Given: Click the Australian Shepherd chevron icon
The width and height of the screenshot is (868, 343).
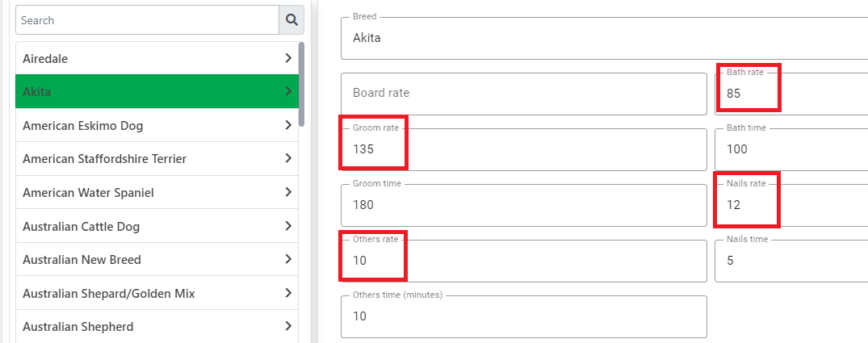Looking at the screenshot, I should pos(288,326).
